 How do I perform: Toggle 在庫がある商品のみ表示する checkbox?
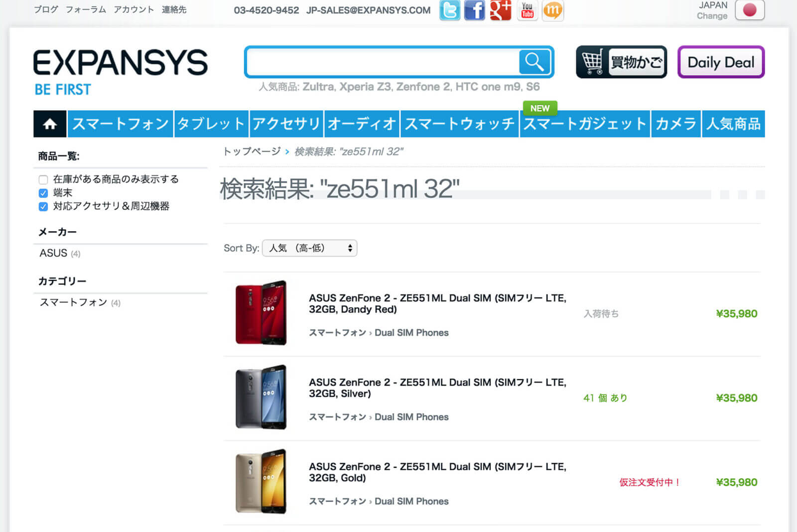click(43, 179)
